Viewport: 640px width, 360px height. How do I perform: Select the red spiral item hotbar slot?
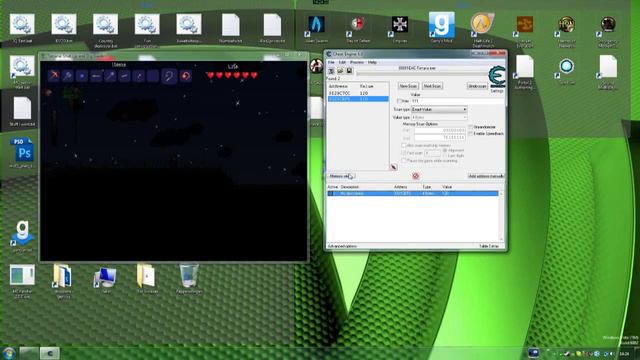pyautogui.click(x=186, y=76)
